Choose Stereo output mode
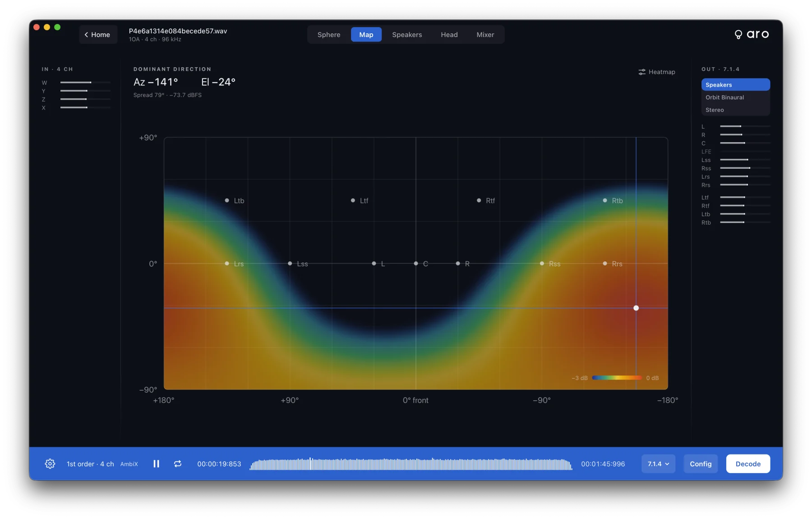This screenshot has width=812, height=519. tap(735, 110)
